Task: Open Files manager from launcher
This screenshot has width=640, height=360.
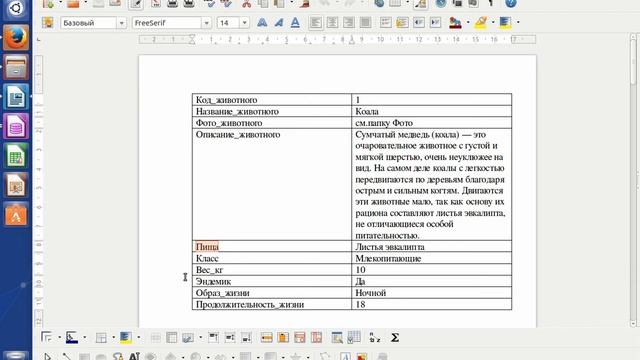Action: (x=16, y=67)
